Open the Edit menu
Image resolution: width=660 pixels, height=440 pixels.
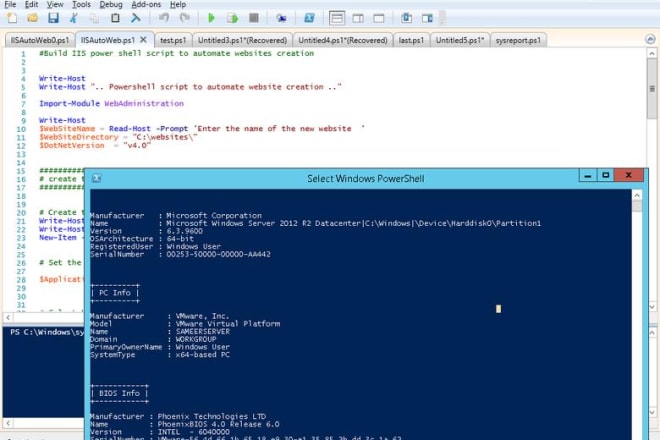point(32,5)
